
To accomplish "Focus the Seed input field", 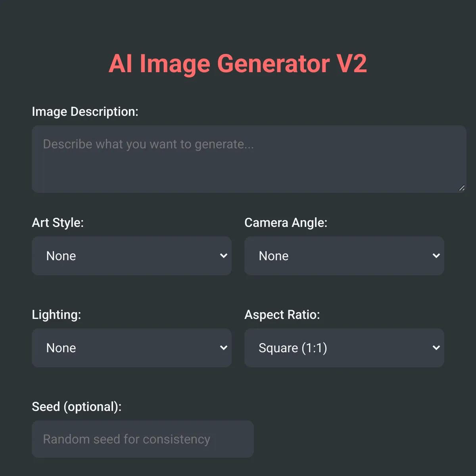I will pos(143,439).
